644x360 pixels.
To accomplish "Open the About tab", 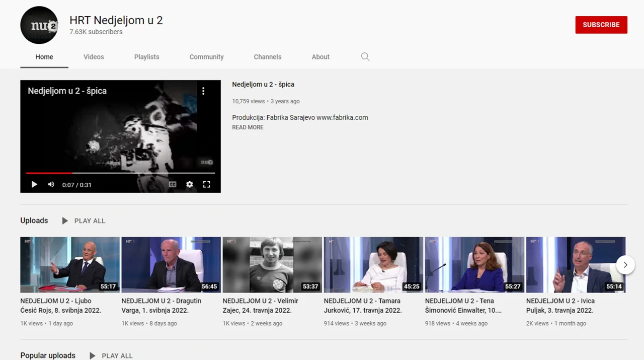I will [x=320, y=56].
